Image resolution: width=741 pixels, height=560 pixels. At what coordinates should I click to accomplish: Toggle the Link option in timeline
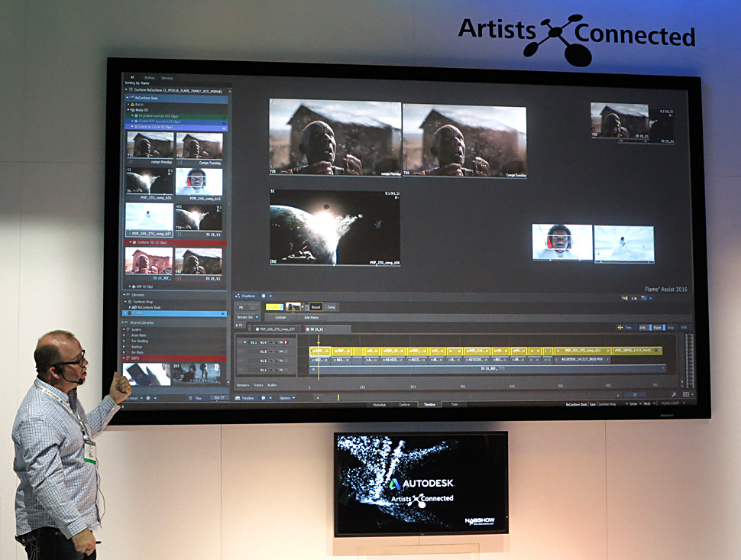(x=643, y=327)
